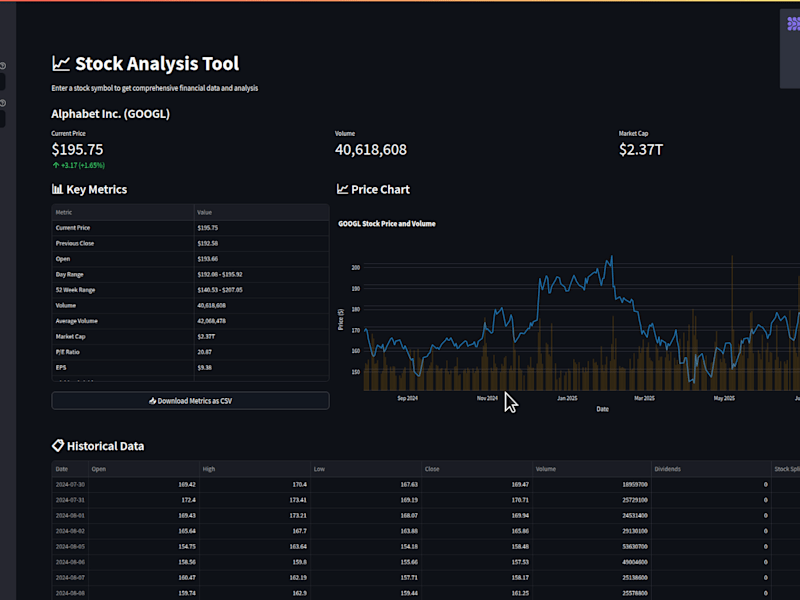Viewport: 800px width, 600px height.
Task: Click the large Volume value 40,618,608
Action: [371, 149]
